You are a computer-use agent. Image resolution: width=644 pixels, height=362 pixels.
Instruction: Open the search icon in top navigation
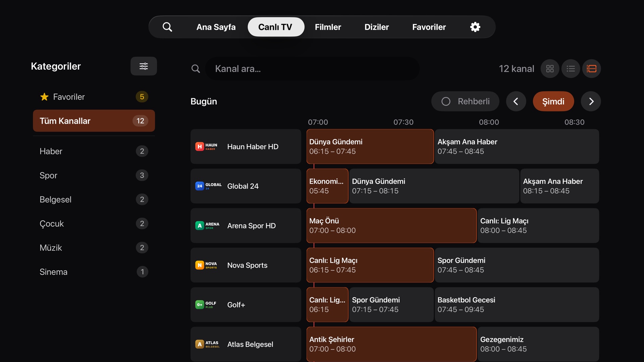pyautogui.click(x=167, y=27)
